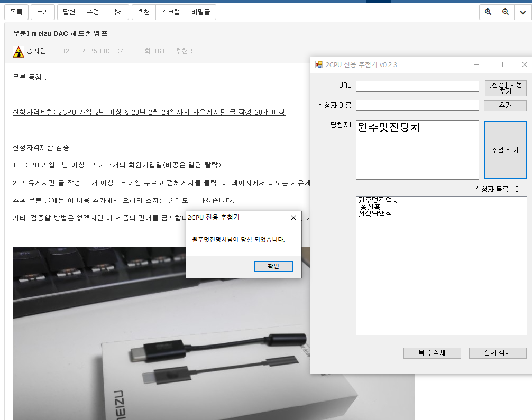Screen dimensions: 532x420
Task: Click the 추첨 하기 draw button
Action: coord(505,150)
